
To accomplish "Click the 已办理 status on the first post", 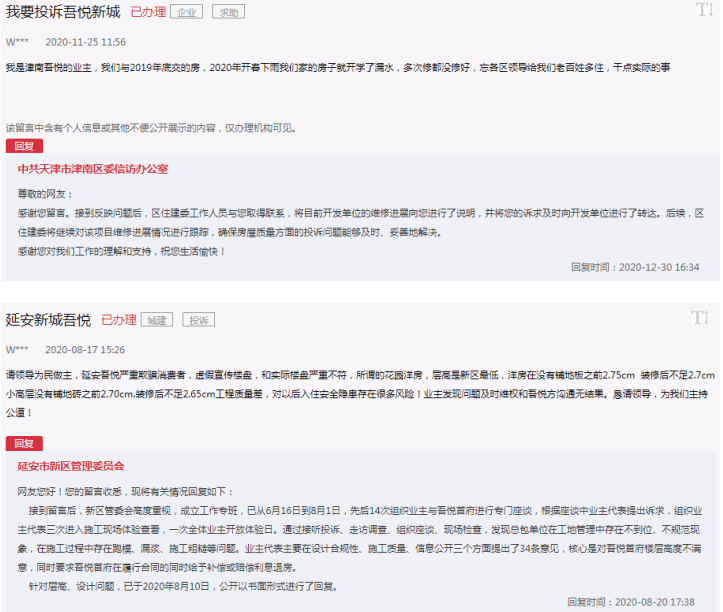I will point(148,13).
